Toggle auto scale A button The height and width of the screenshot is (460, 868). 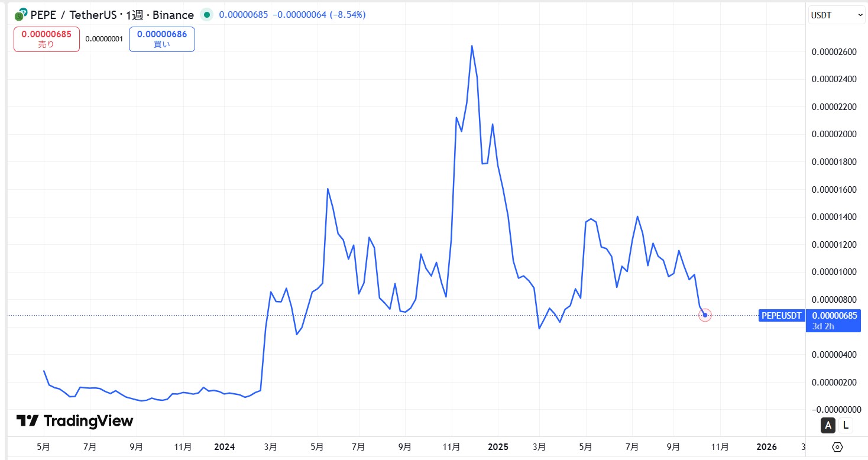coord(828,425)
